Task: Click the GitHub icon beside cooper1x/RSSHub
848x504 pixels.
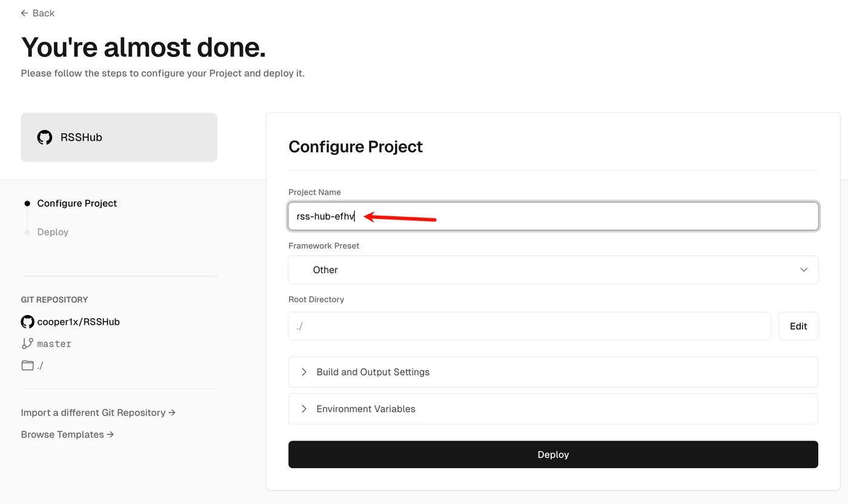Action: (27, 322)
